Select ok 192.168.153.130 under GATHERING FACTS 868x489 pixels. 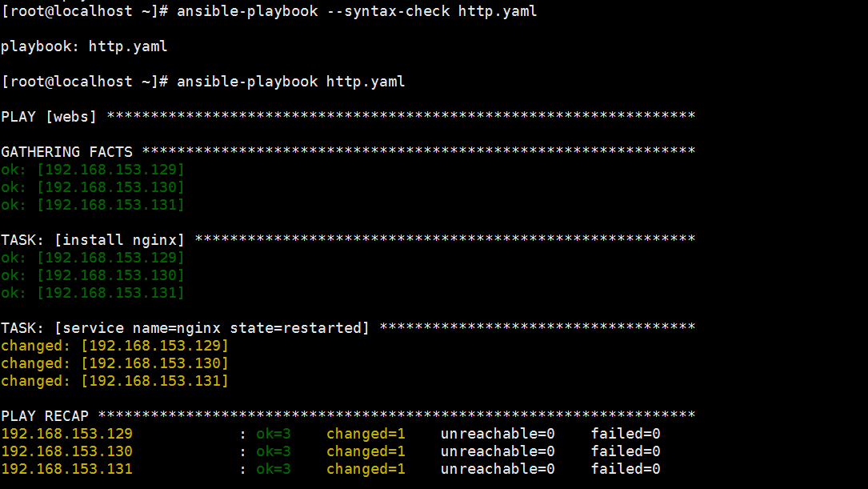coord(93,187)
